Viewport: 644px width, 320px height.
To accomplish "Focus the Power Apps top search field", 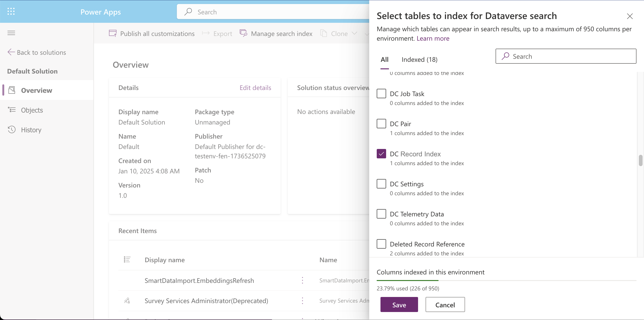I will [273, 12].
